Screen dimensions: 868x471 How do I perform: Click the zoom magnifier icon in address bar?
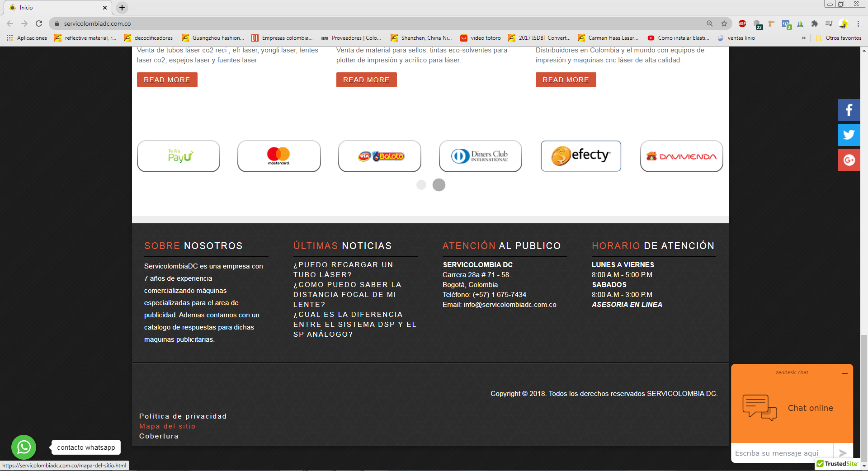point(710,24)
